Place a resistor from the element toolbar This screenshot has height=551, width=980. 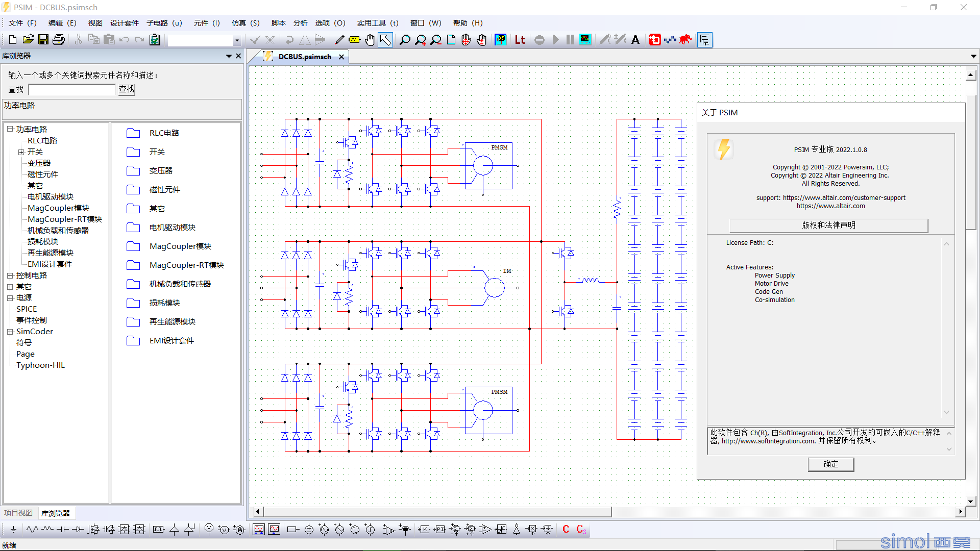coord(32,530)
